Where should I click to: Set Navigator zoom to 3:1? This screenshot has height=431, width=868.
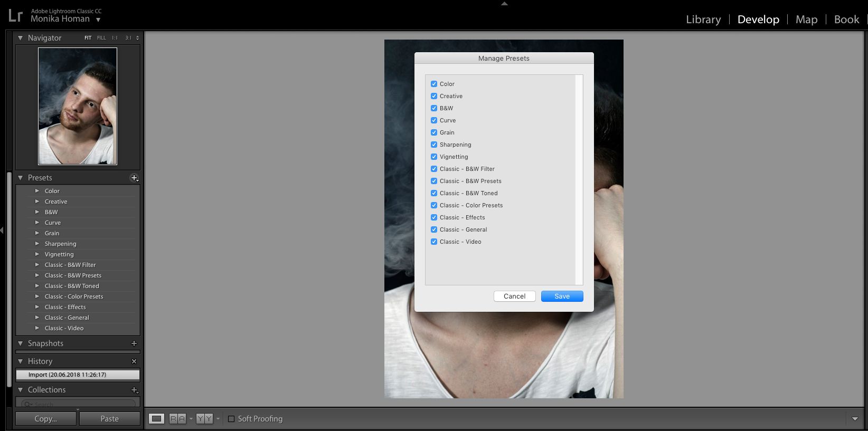point(128,38)
